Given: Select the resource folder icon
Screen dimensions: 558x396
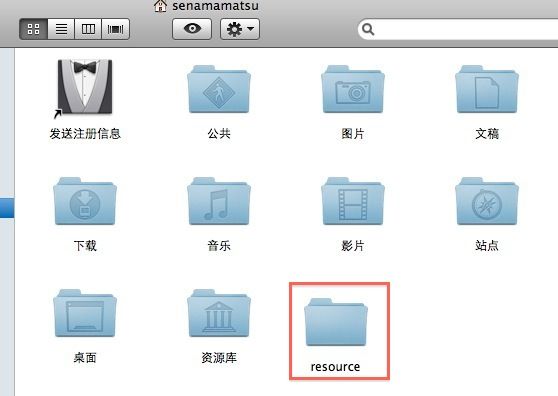Looking at the screenshot, I should (336, 322).
